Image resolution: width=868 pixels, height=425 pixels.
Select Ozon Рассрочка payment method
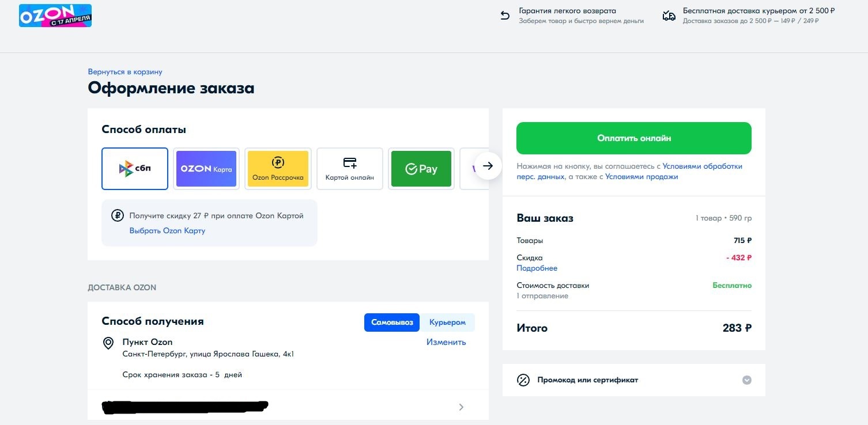pos(278,169)
